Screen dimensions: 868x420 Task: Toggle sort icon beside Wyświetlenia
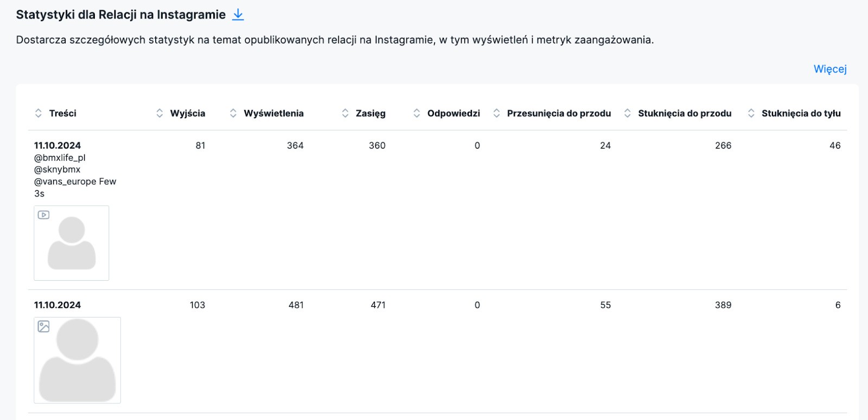(x=233, y=113)
